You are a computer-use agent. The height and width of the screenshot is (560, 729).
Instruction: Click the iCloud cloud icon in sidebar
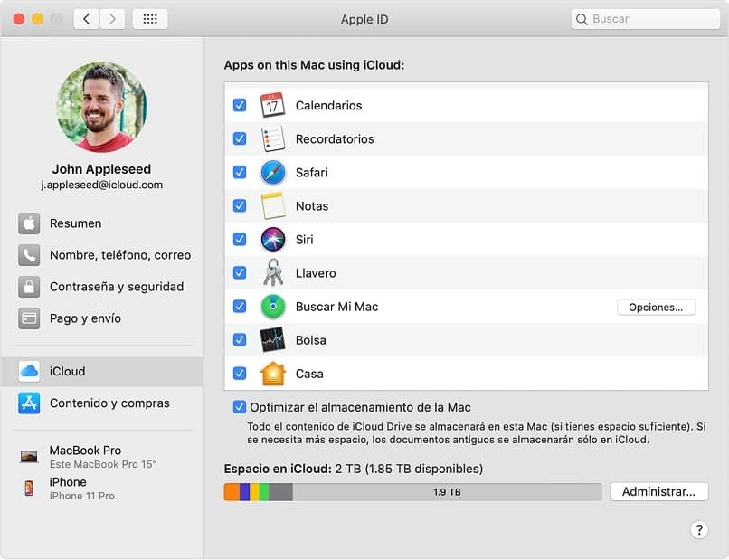click(29, 372)
